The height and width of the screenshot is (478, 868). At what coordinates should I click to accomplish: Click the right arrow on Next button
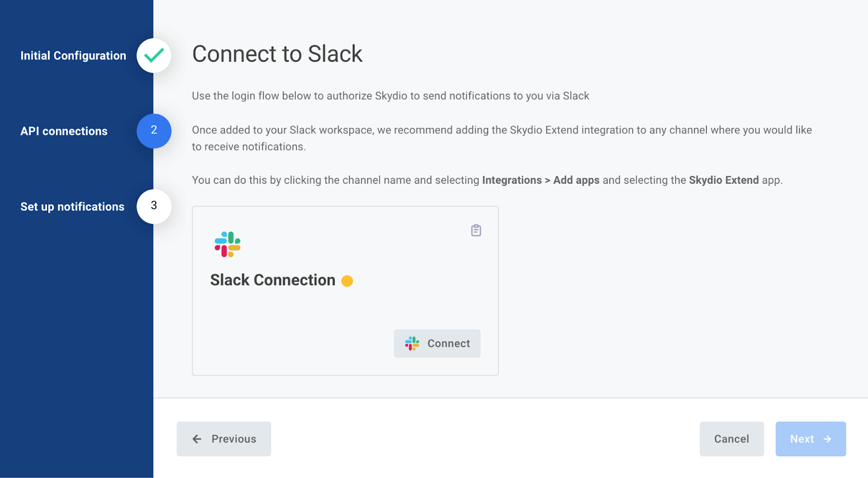click(x=827, y=439)
